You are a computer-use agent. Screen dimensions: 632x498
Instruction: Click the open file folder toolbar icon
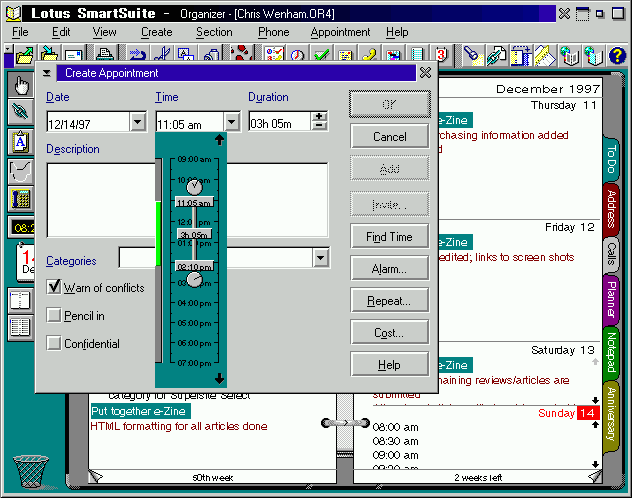click(x=24, y=55)
